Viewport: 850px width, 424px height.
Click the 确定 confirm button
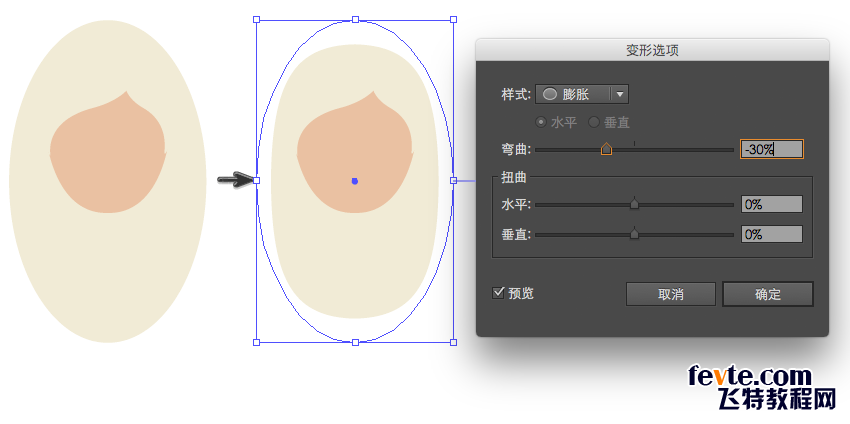(x=768, y=294)
